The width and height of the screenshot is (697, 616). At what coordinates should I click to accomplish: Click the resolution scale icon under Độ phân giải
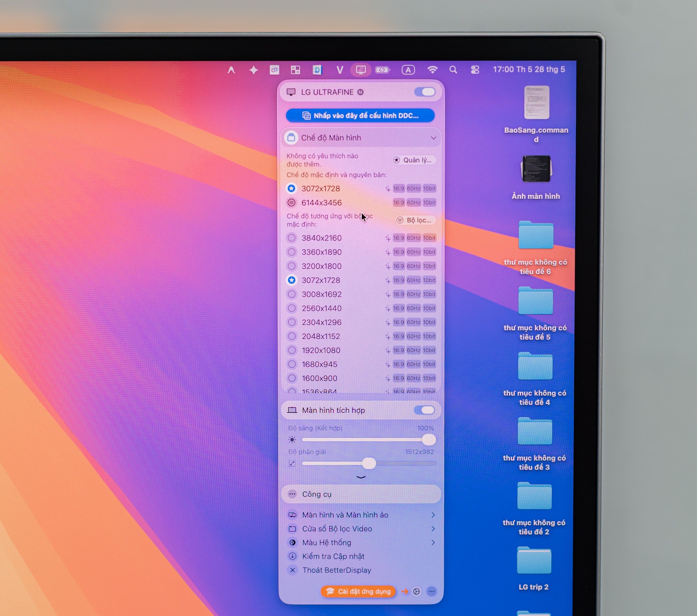292,463
